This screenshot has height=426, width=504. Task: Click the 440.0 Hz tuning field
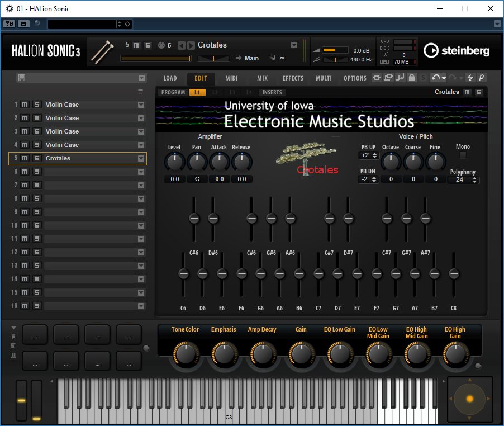(x=362, y=60)
